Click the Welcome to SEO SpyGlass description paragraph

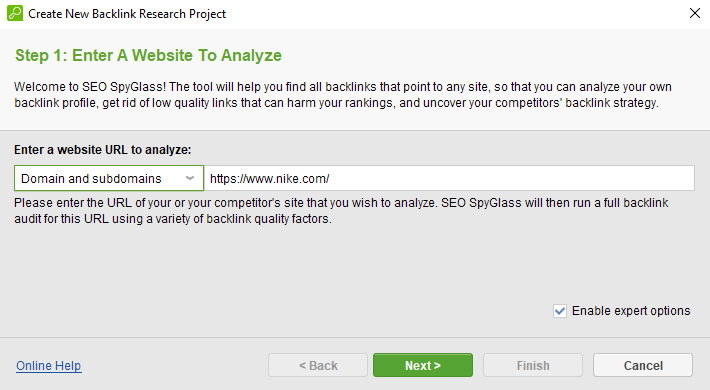click(343, 95)
